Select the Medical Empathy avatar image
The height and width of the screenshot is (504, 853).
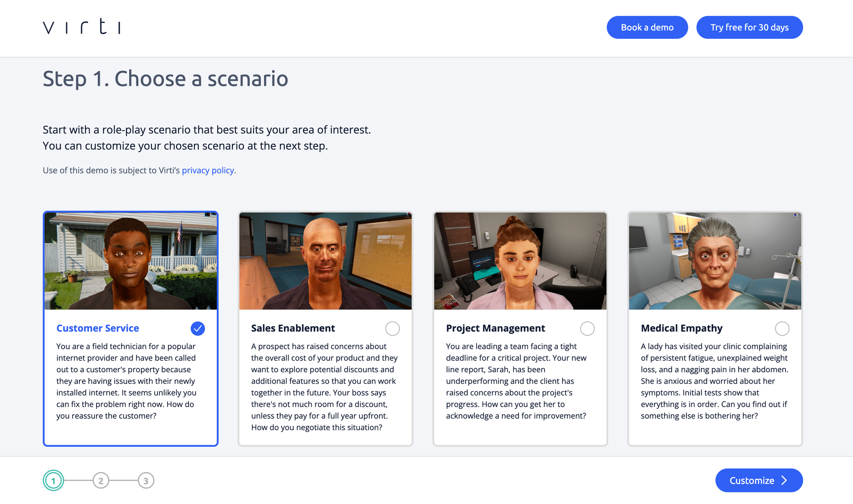tap(715, 261)
